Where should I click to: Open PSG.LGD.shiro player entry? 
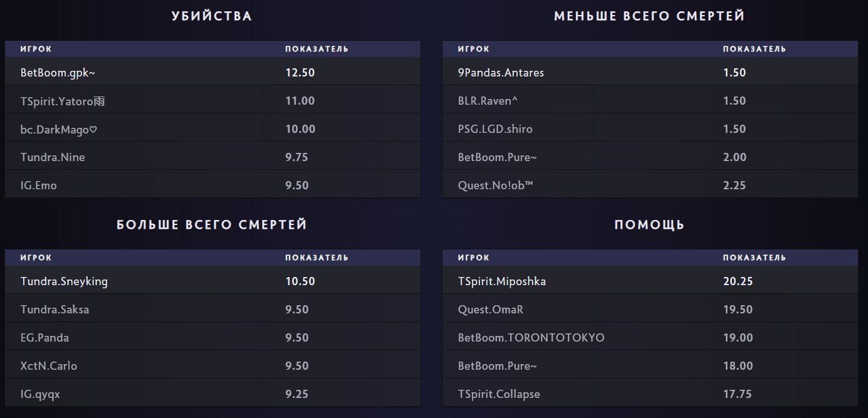pyautogui.click(x=495, y=129)
